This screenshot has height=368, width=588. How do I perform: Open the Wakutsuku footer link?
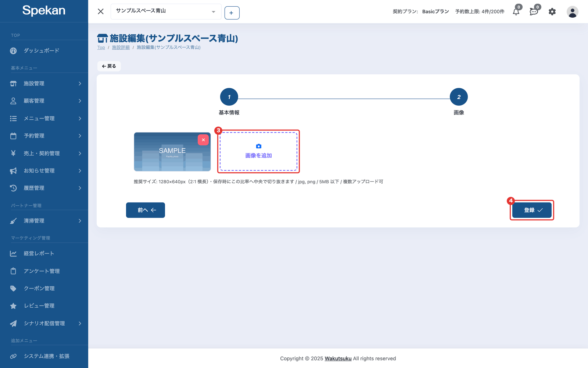(x=338, y=358)
